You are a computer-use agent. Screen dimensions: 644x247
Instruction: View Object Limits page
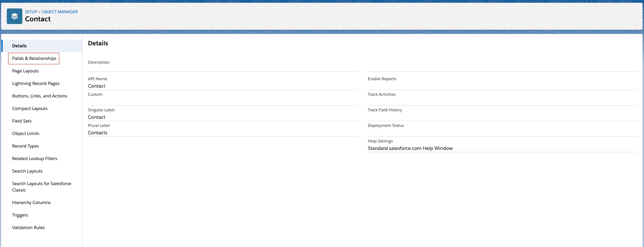26,134
